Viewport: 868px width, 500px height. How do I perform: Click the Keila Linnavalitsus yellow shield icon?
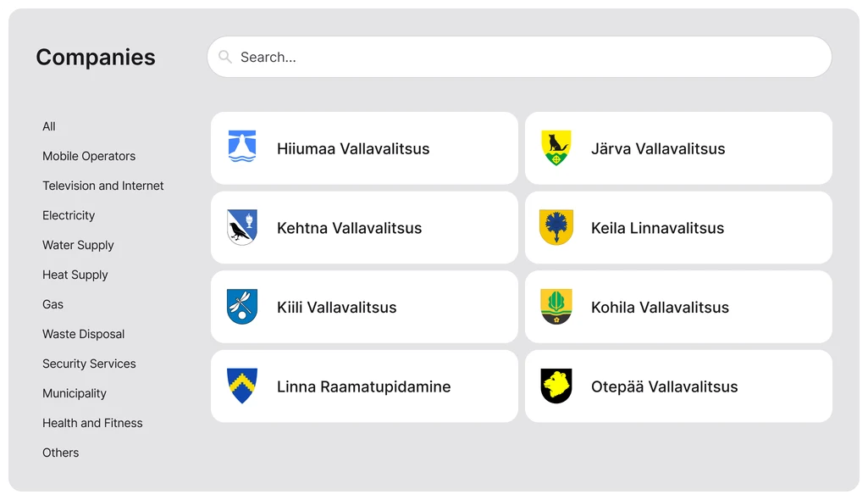click(x=556, y=227)
